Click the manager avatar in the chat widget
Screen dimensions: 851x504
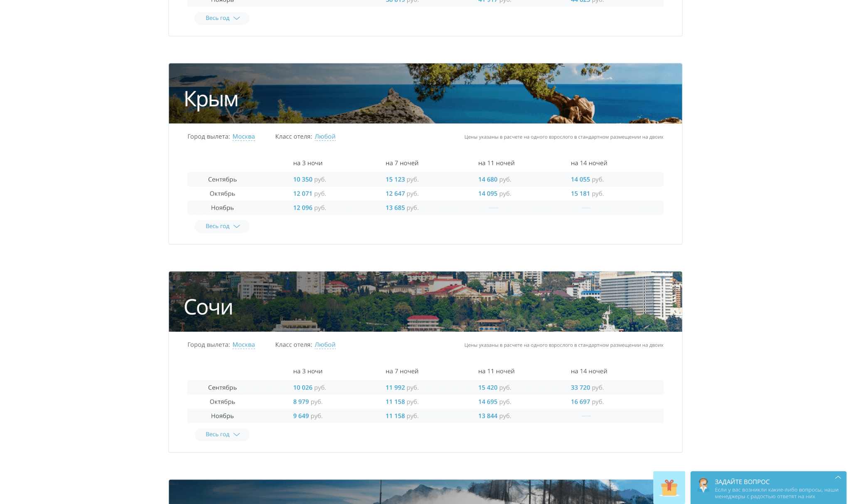703,485
